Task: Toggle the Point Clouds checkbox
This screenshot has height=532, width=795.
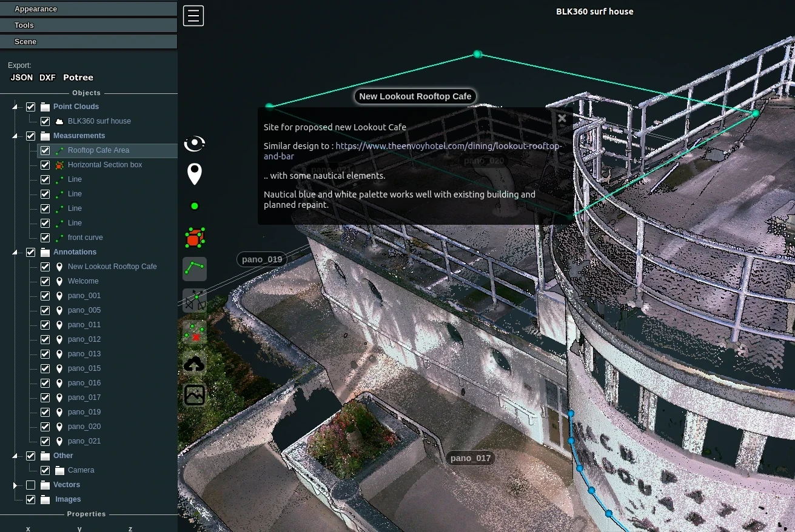Action: (30, 107)
